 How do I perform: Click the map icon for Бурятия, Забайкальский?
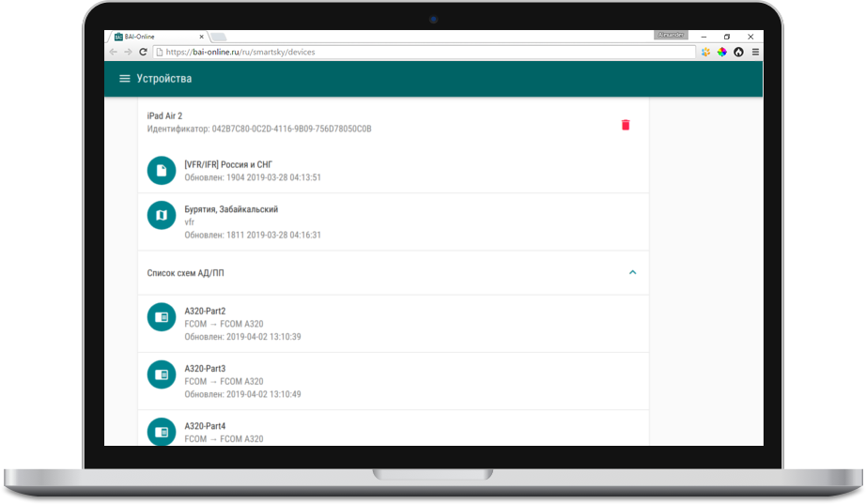click(162, 215)
